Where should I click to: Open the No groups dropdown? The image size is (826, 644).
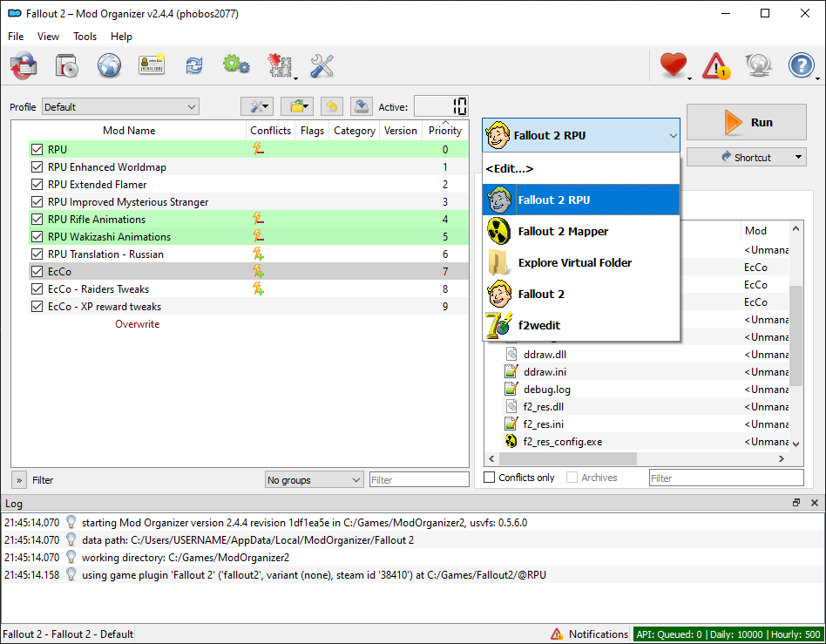(314, 479)
